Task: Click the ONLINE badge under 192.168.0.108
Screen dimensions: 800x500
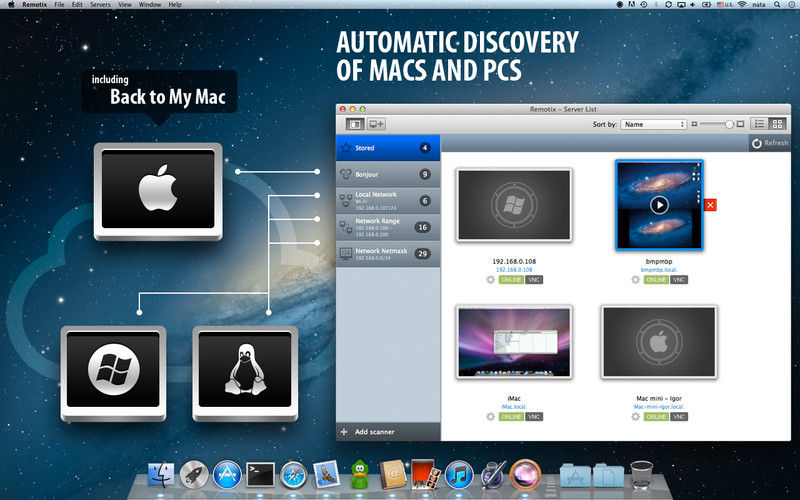Action: click(511, 280)
